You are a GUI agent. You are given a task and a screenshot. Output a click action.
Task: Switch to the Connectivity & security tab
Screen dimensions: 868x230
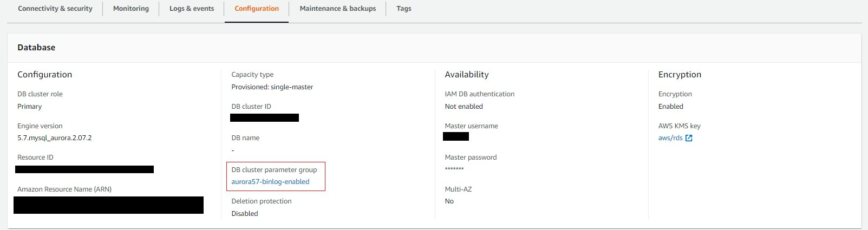coord(55,9)
